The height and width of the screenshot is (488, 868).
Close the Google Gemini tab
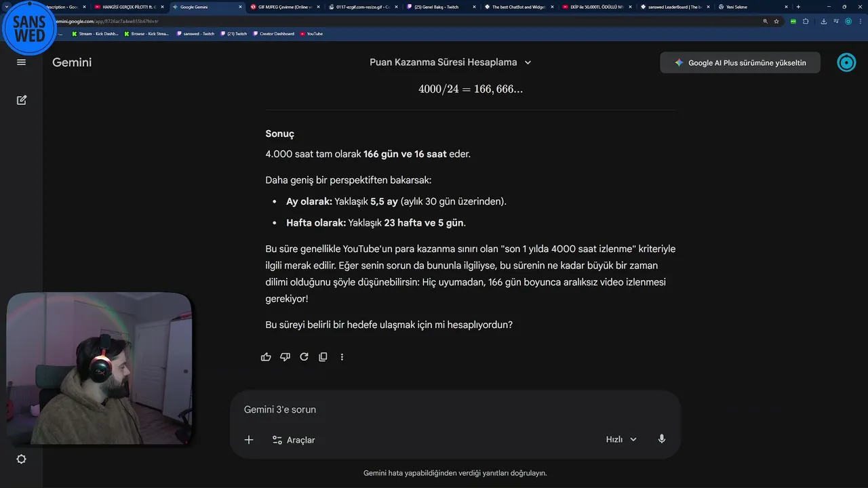(x=240, y=7)
